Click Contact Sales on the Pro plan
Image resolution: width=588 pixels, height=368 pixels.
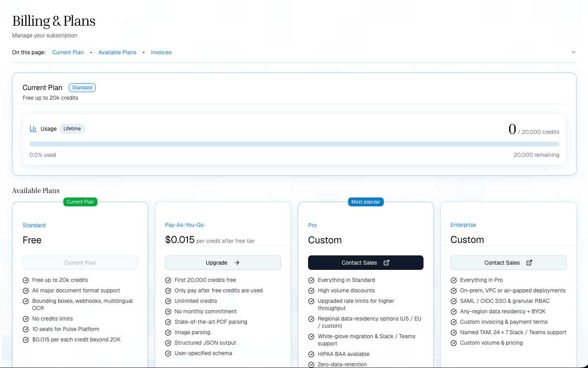point(366,263)
